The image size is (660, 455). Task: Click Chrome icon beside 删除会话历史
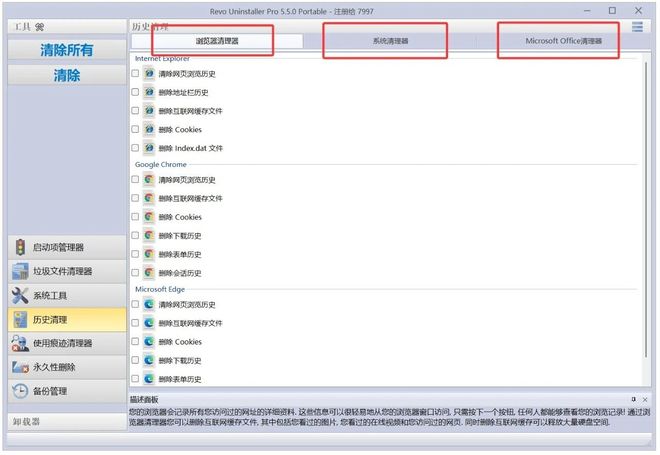click(x=149, y=273)
